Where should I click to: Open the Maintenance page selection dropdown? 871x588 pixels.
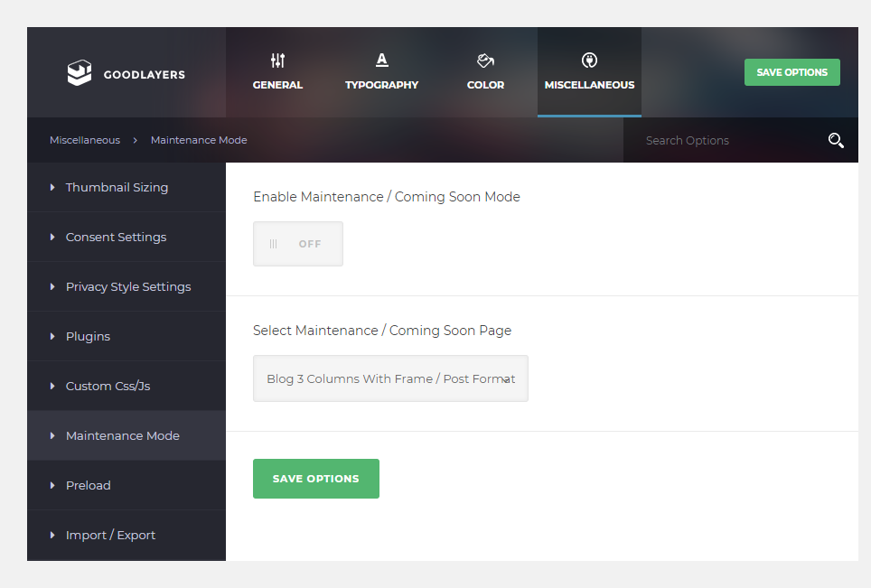tap(390, 378)
